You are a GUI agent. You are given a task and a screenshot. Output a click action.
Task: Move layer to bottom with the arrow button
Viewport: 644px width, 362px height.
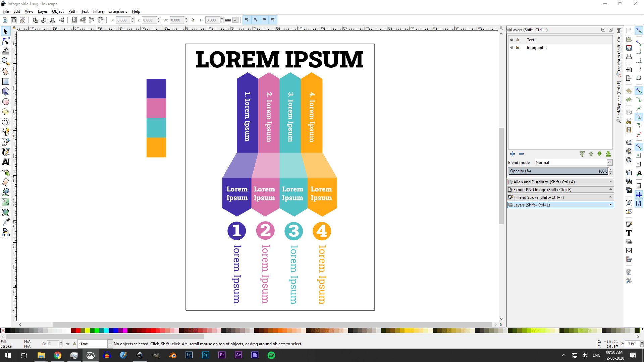coord(608,154)
